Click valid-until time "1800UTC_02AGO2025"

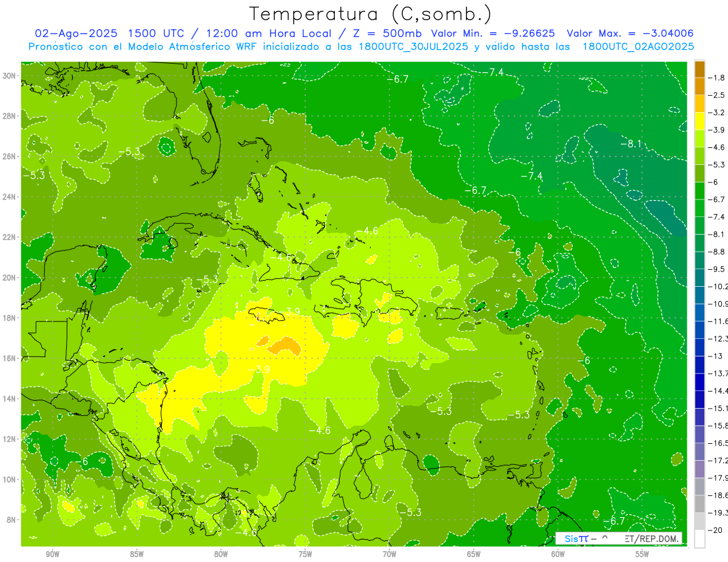638,46
